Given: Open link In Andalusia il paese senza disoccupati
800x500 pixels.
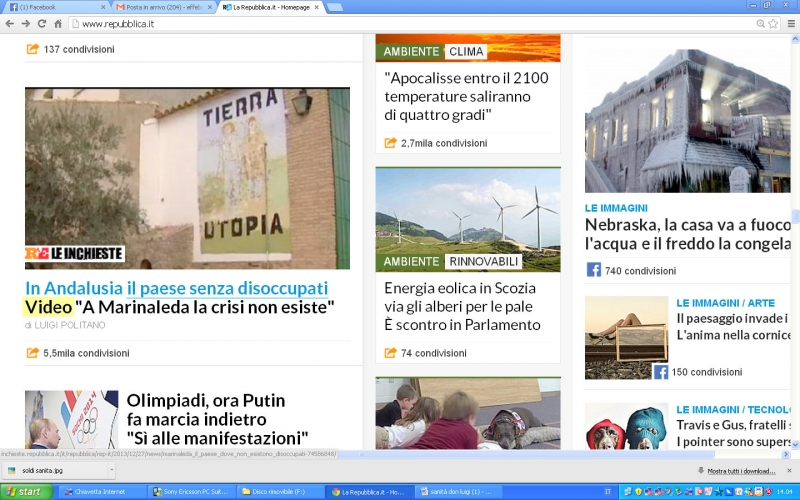Looking at the screenshot, I should tap(177, 288).
